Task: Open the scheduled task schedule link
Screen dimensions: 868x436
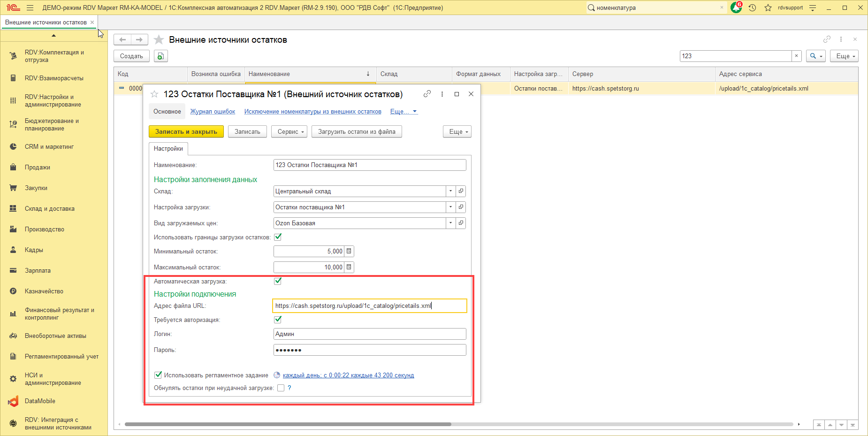Action: (x=348, y=375)
